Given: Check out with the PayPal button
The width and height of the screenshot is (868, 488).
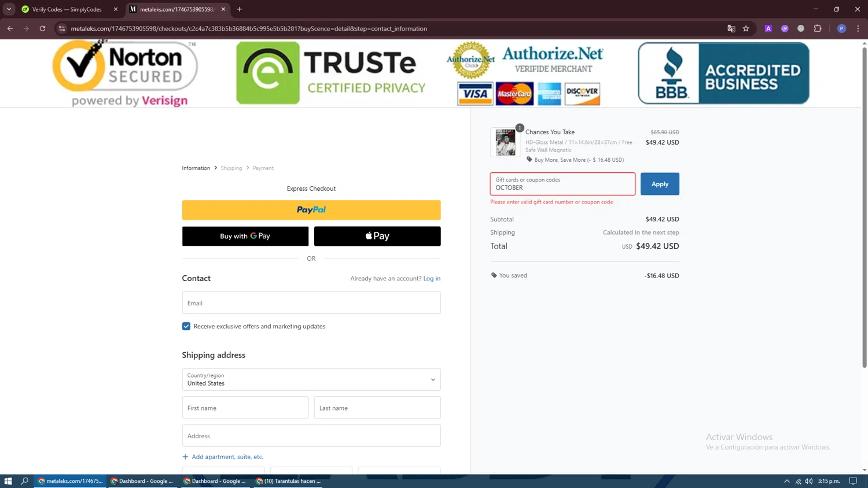Looking at the screenshot, I should point(311,210).
